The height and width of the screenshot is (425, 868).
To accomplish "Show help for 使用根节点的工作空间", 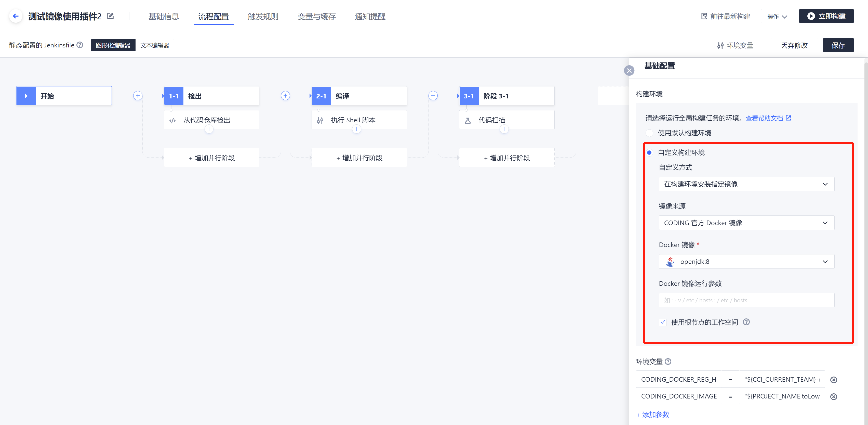I will tap(746, 322).
